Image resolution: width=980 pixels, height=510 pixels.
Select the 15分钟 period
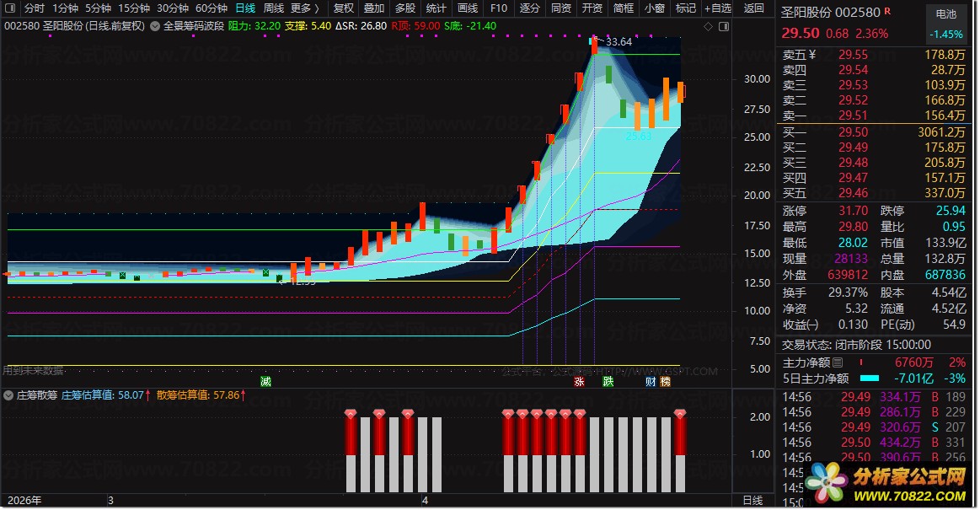click(x=134, y=8)
